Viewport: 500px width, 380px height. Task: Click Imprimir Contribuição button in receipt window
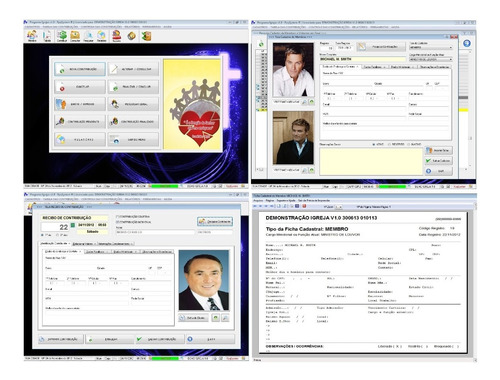pyautogui.click(x=60, y=339)
